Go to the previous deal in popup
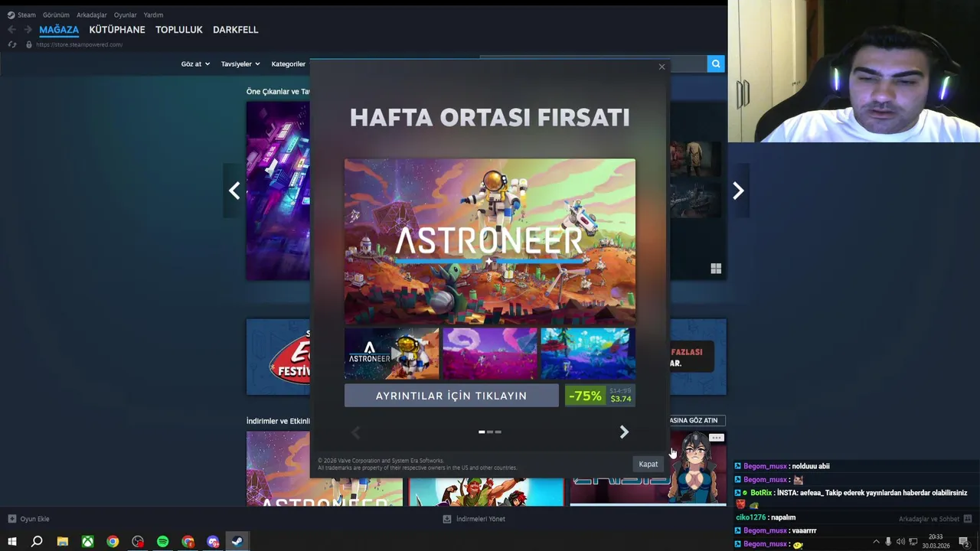This screenshot has width=980, height=551. 355,432
